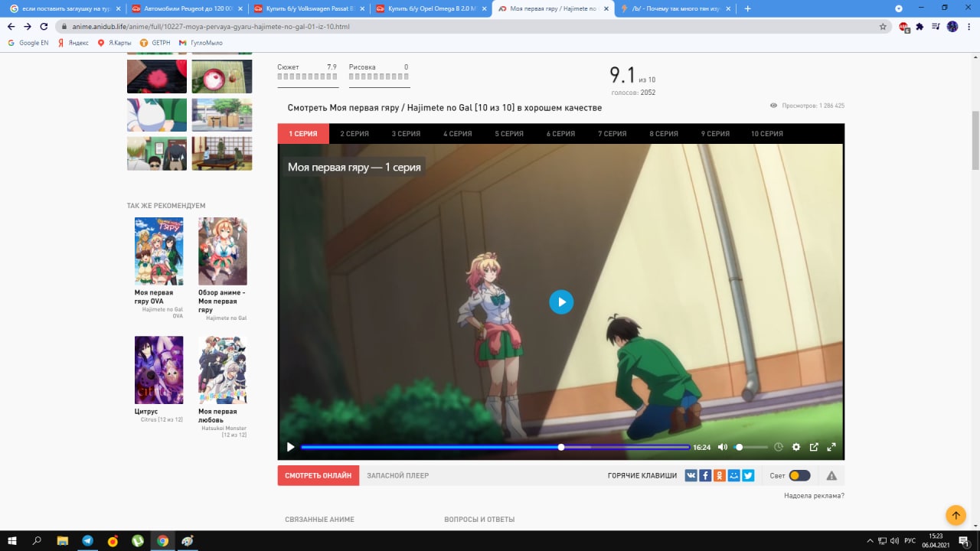The height and width of the screenshot is (551, 980).
Task: Click the scroll-to-top arrow button
Action: click(955, 515)
